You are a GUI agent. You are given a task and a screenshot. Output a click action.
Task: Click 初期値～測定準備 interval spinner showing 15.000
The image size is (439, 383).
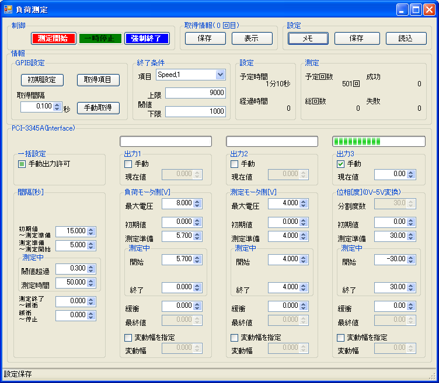point(76,231)
